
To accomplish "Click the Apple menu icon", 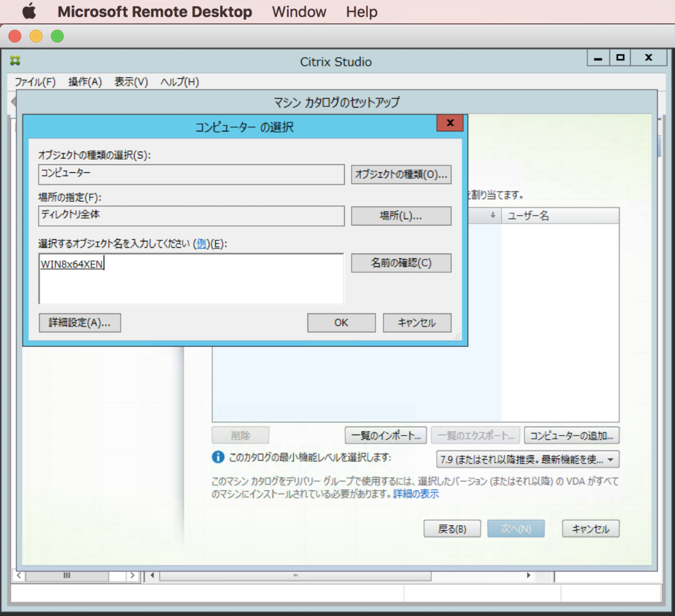I will pos(29,11).
